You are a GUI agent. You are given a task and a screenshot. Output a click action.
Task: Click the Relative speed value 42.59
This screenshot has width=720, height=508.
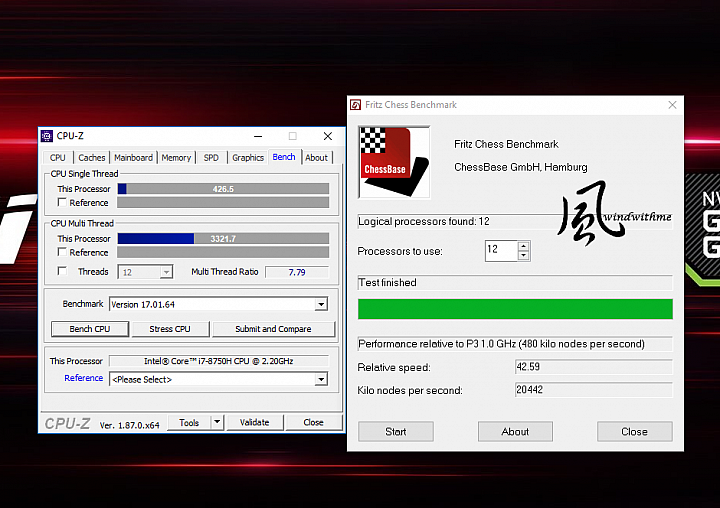click(593, 367)
